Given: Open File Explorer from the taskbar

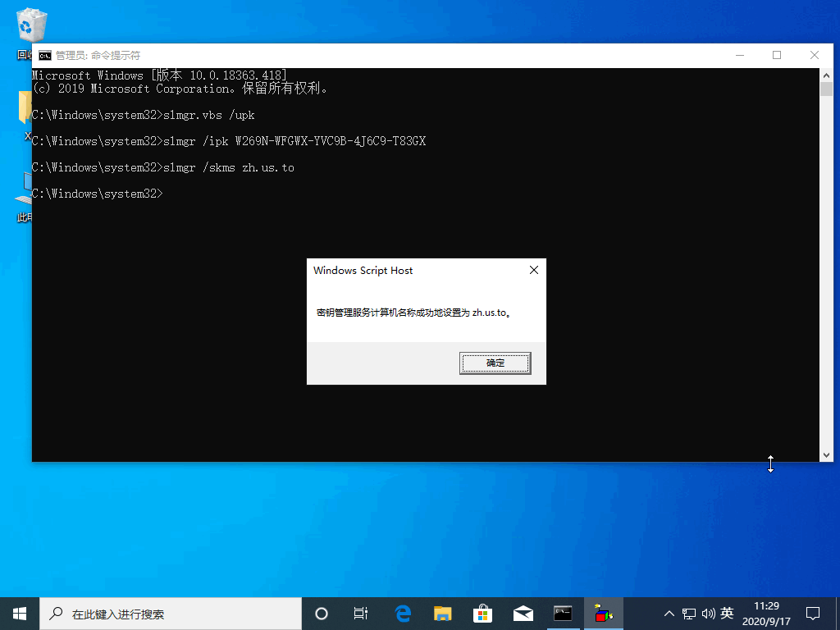Looking at the screenshot, I should coord(443,614).
